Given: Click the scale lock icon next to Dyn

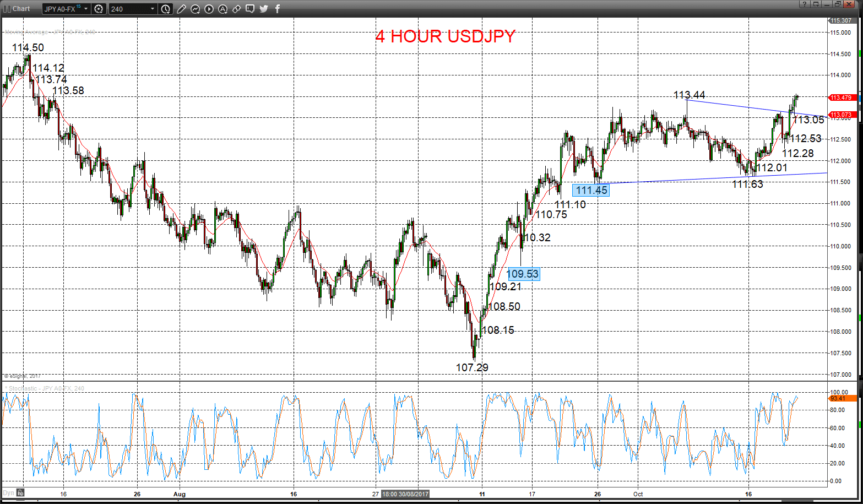Looking at the screenshot, I should (x=20, y=492).
